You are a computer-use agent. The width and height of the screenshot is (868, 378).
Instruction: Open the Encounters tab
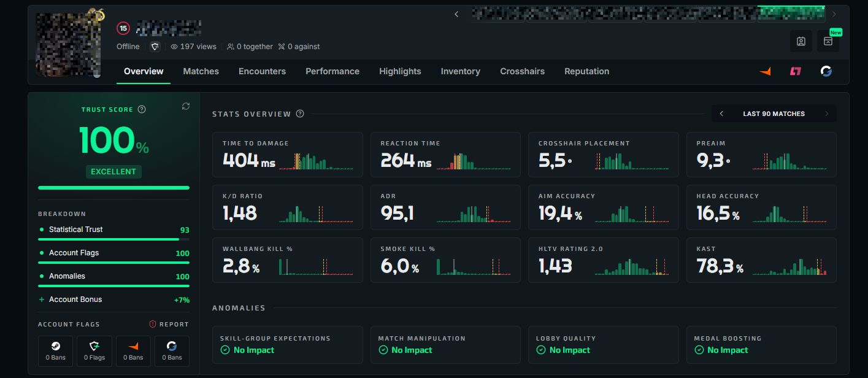click(x=262, y=71)
